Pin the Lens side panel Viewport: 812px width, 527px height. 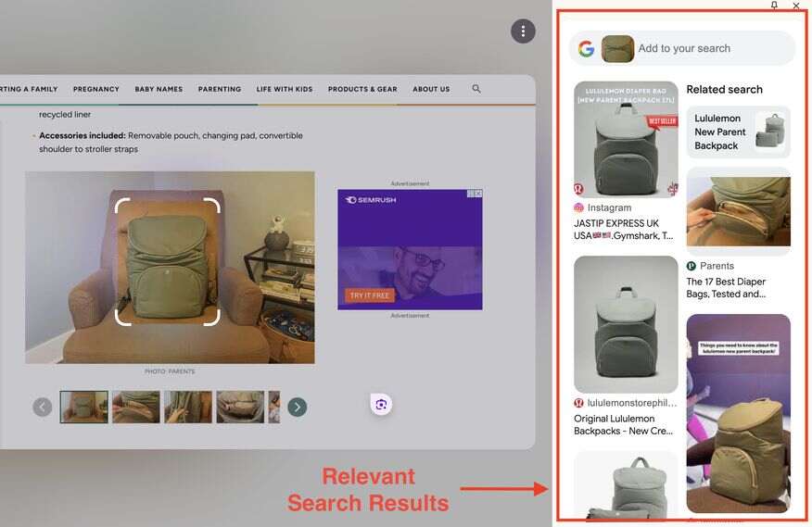coord(774,6)
